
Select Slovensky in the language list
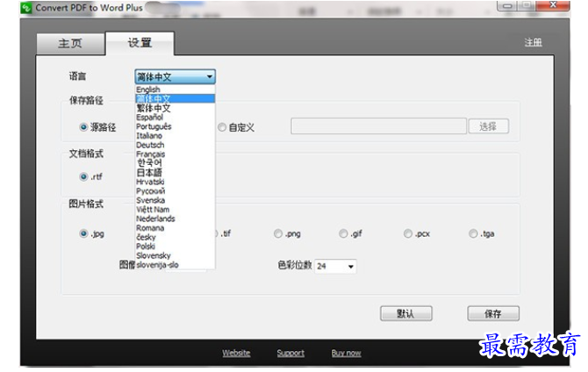[x=176, y=255]
